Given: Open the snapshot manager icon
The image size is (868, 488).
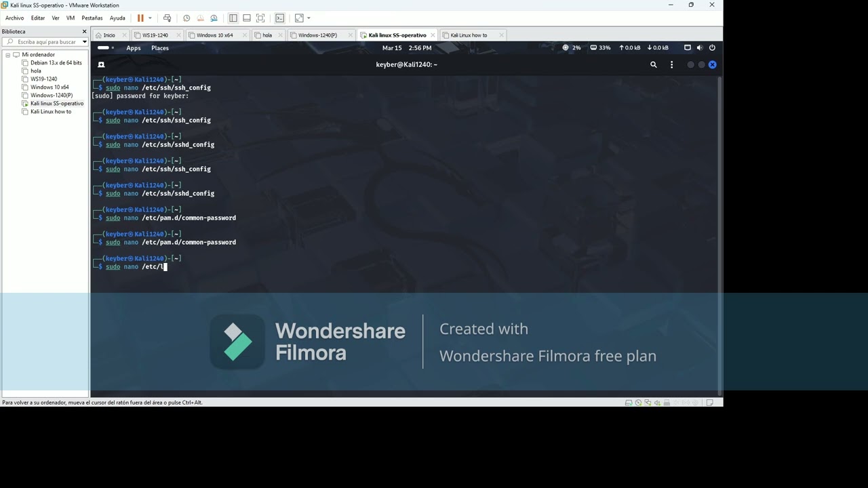Looking at the screenshot, I should 214,18.
